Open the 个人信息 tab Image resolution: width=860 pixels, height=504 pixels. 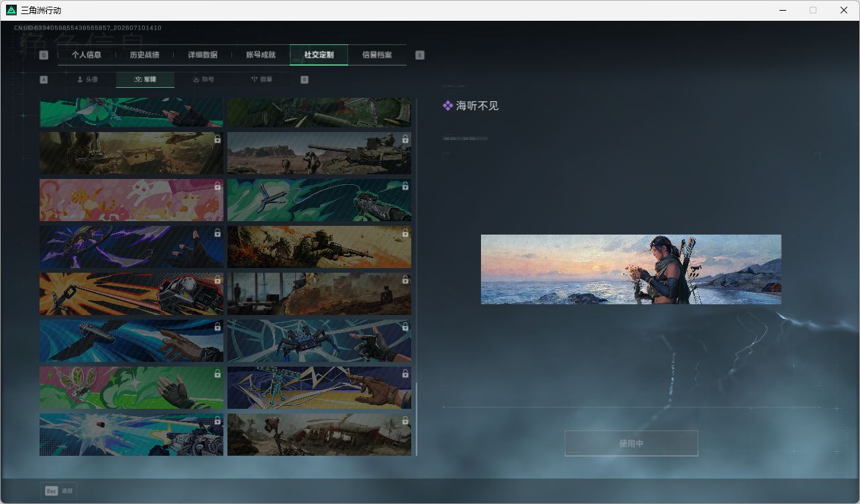click(x=87, y=55)
